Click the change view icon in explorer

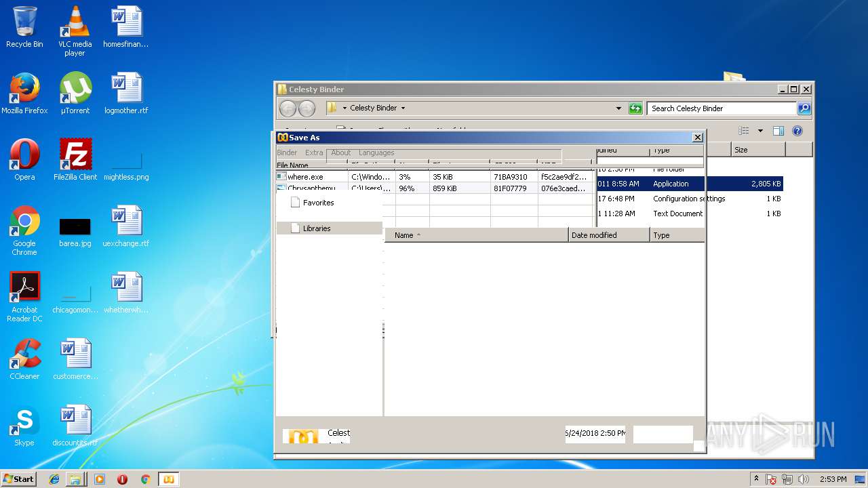pyautogui.click(x=744, y=131)
